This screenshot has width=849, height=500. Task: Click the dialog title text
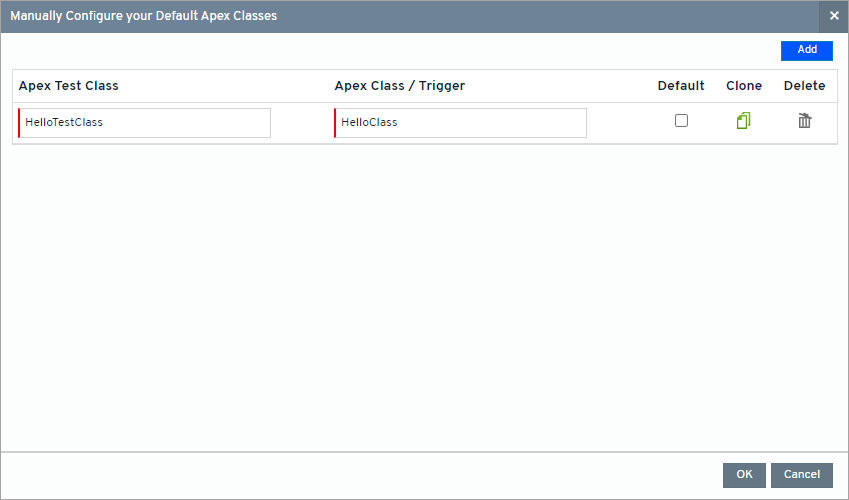coord(144,16)
